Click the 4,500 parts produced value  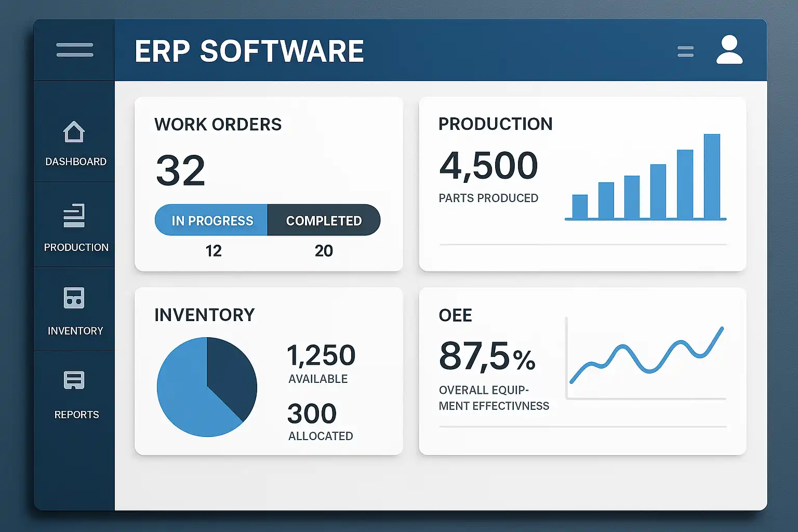tap(488, 166)
